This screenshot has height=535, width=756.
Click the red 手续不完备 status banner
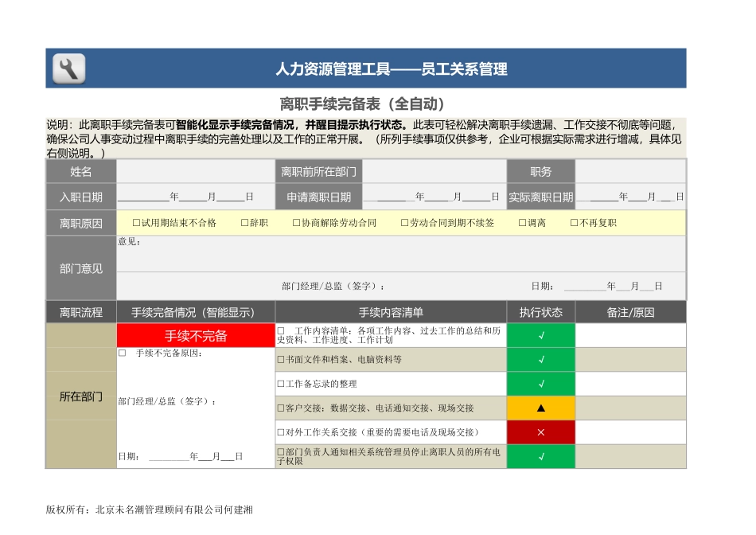(x=193, y=335)
